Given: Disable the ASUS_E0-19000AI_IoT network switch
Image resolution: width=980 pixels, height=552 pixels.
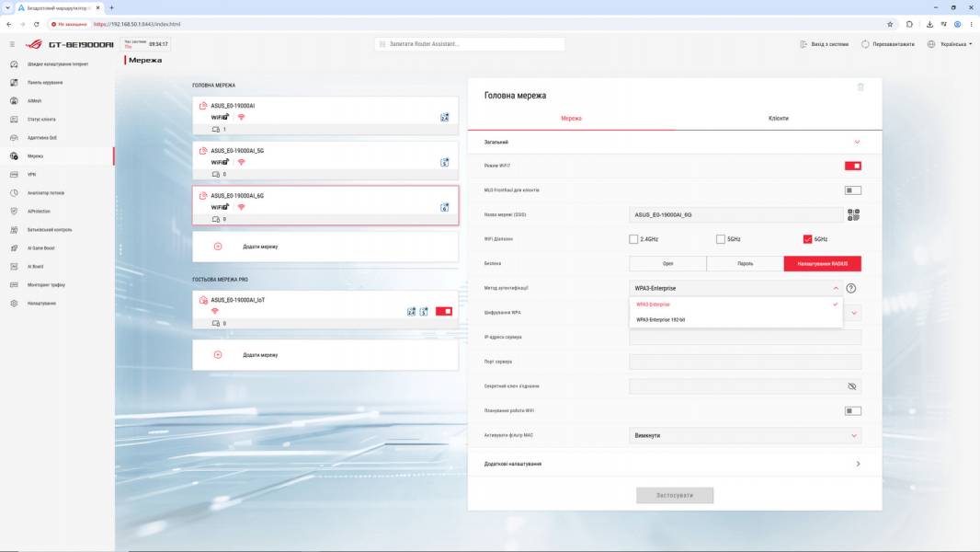Looking at the screenshot, I should click(x=444, y=311).
